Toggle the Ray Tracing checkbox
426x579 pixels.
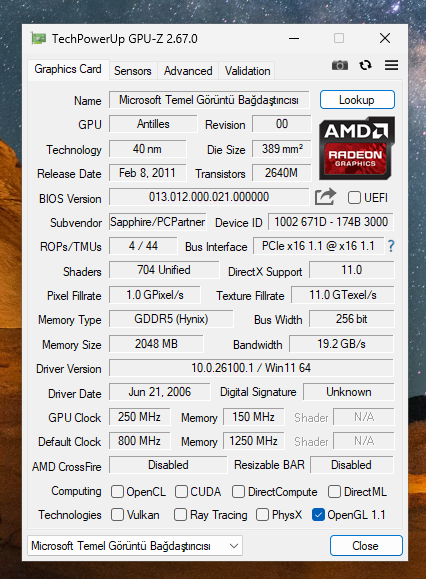[x=180, y=515]
